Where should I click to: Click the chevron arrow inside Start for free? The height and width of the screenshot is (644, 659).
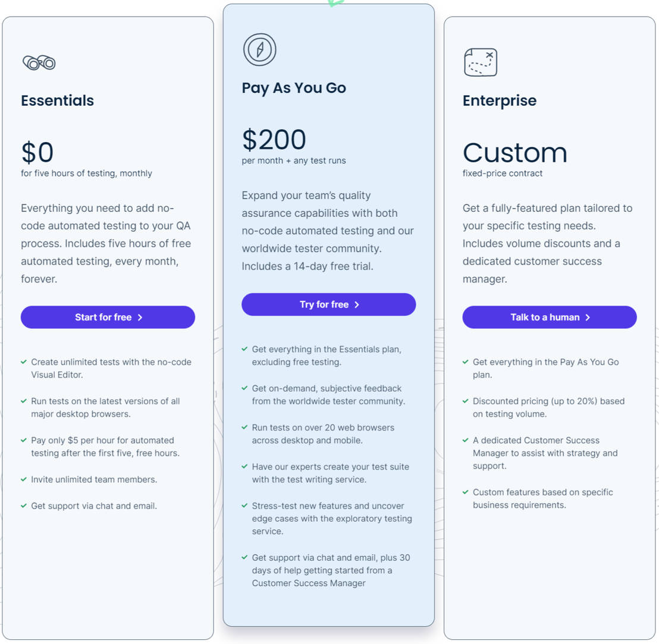tap(139, 317)
